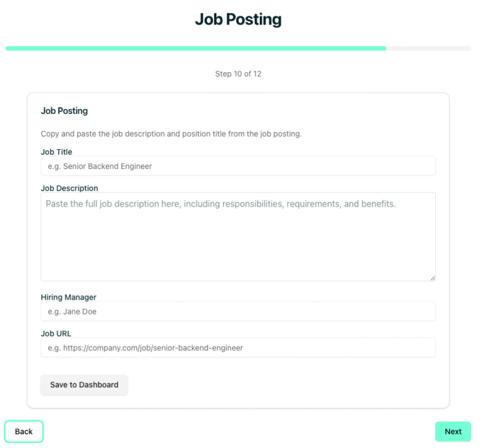Click the large Job Posting page heading
The height and width of the screenshot is (448, 481).
(x=238, y=19)
